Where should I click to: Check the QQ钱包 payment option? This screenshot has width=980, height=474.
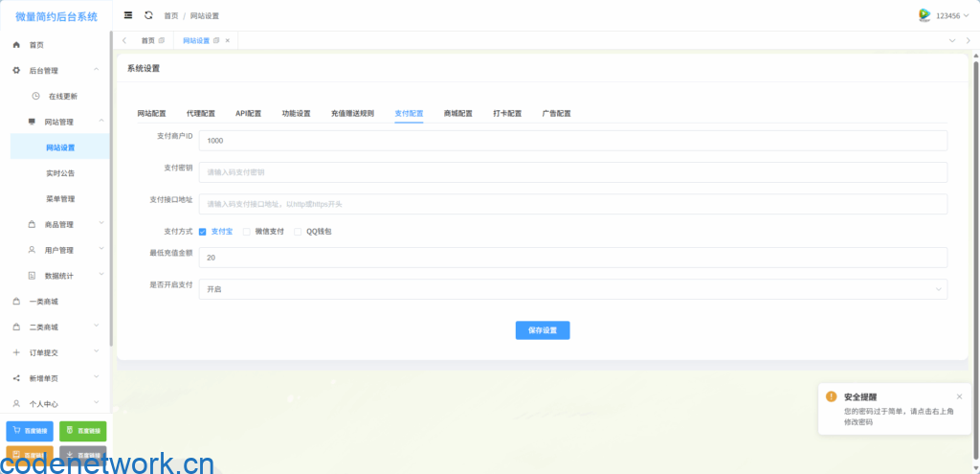[298, 232]
